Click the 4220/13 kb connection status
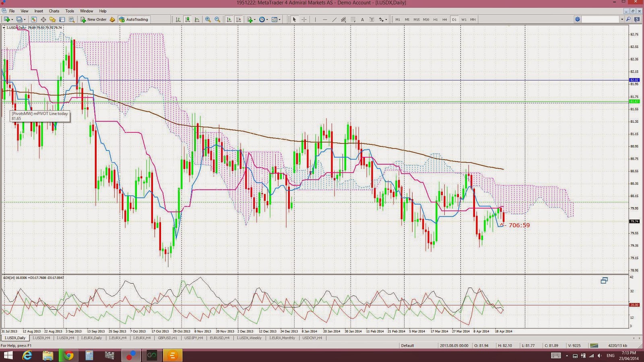The height and width of the screenshot is (362, 644). [x=617, y=346]
